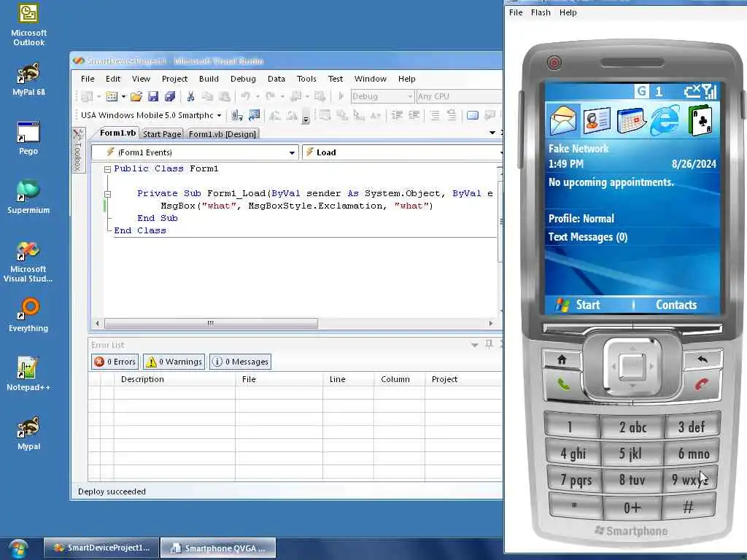Open the Load method dropdown

(403, 152)
